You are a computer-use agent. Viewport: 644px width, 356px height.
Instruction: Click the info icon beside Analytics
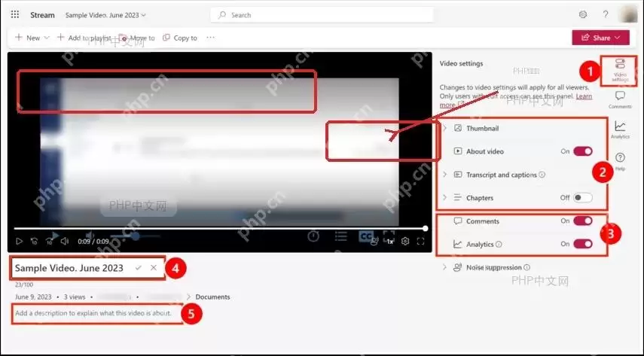pyautogui.click(x=499, y=245)
